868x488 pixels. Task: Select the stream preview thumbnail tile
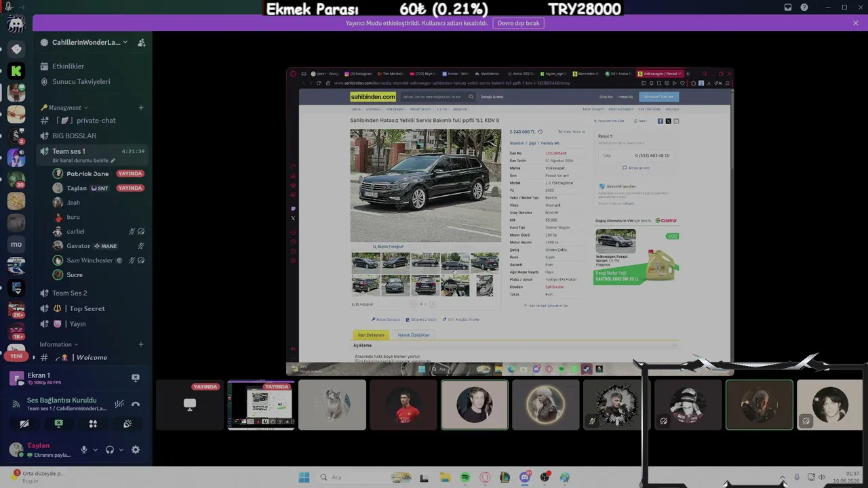(261, 405)
